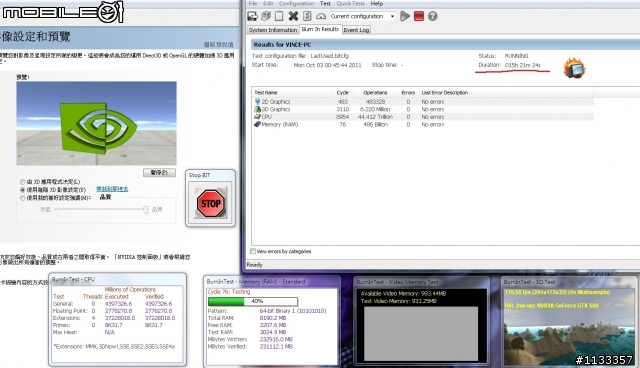The width and height of the screenshot is (640, 368).
Task: Click the BurnInTest - Video Memory Test title
Action: point(397,282)
